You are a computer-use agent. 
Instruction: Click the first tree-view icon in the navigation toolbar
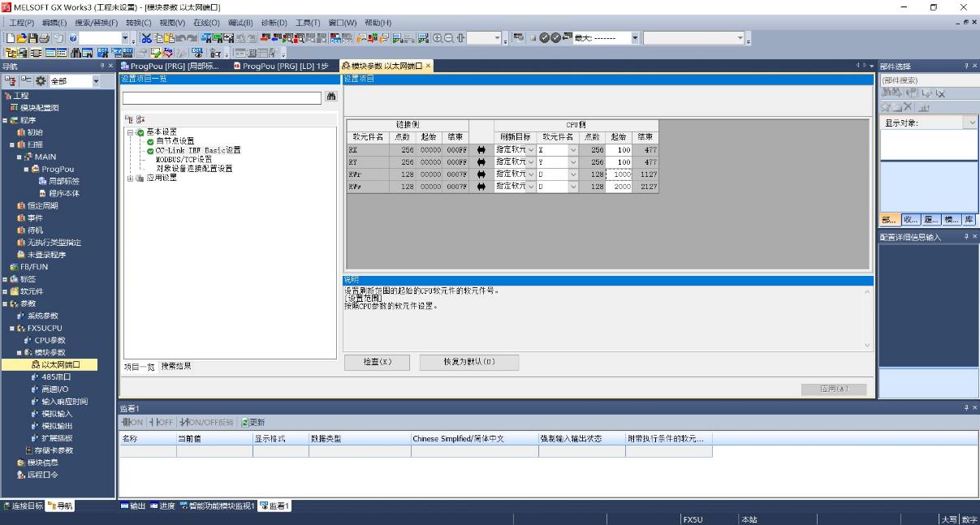tap(11, 80)
